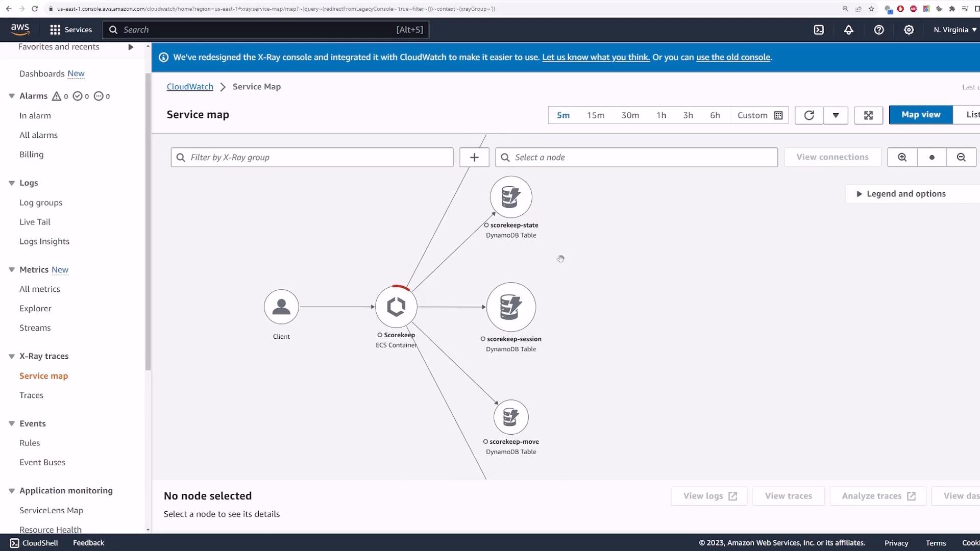Select the 1h time range
The width and height of the screenshot is (980, 551).
(661, 115)
